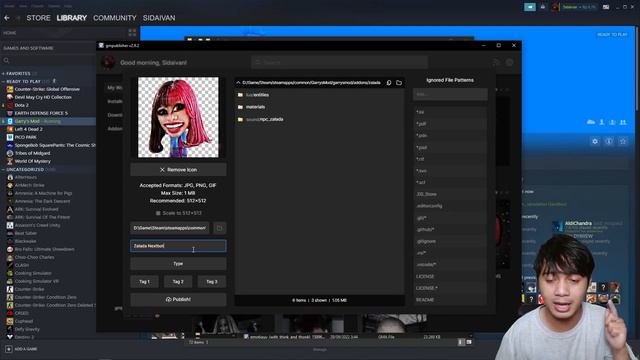Screen dimensions: 640x360
Task: Focus the Ignored File Patterns add field
Action: [x=450, y=94]
